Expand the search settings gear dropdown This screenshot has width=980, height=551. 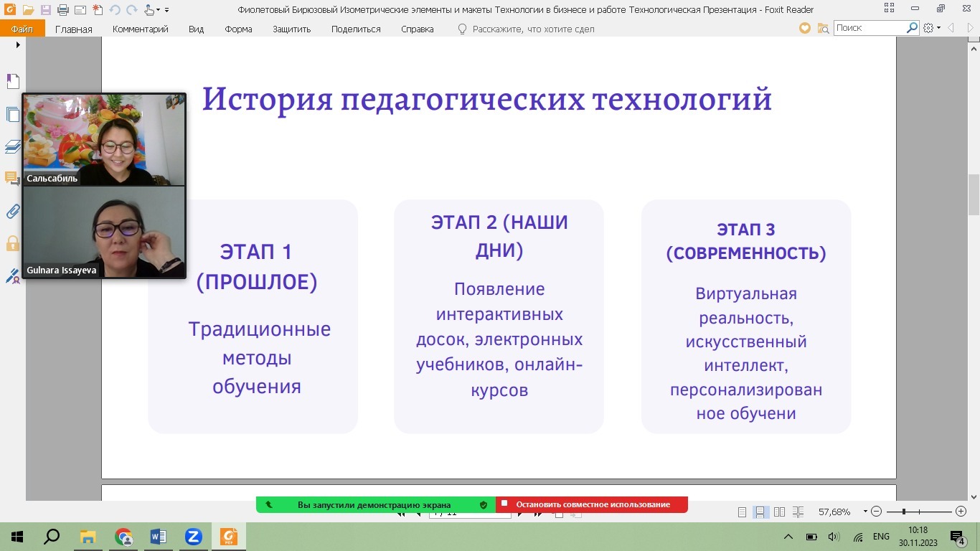(x=932, y=28)
